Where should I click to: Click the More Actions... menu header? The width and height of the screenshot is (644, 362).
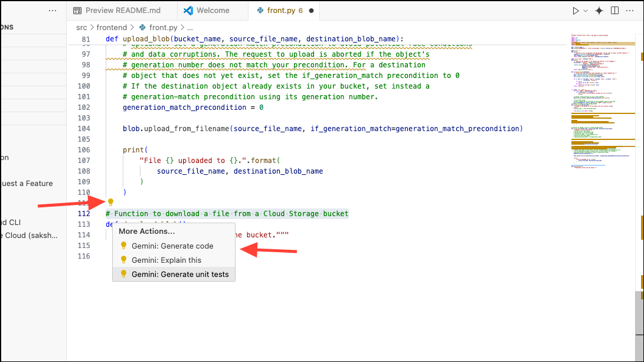pos(146,231)
